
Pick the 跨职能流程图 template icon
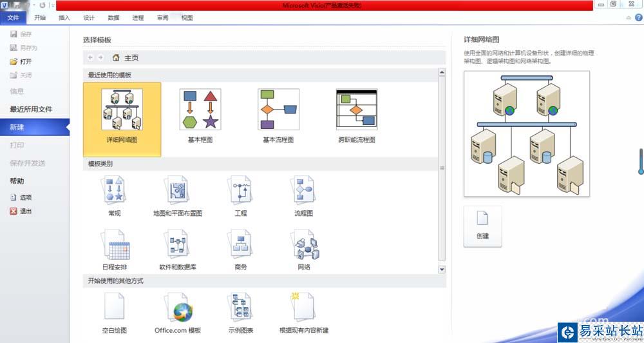(357, 110)
